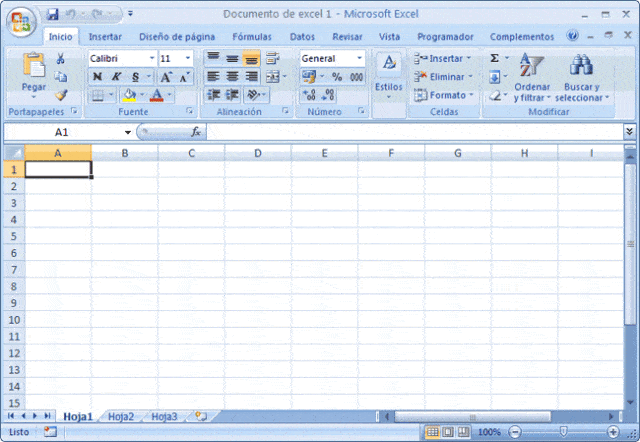Click the Insert new worksheet tab icon

click(201, 416)
